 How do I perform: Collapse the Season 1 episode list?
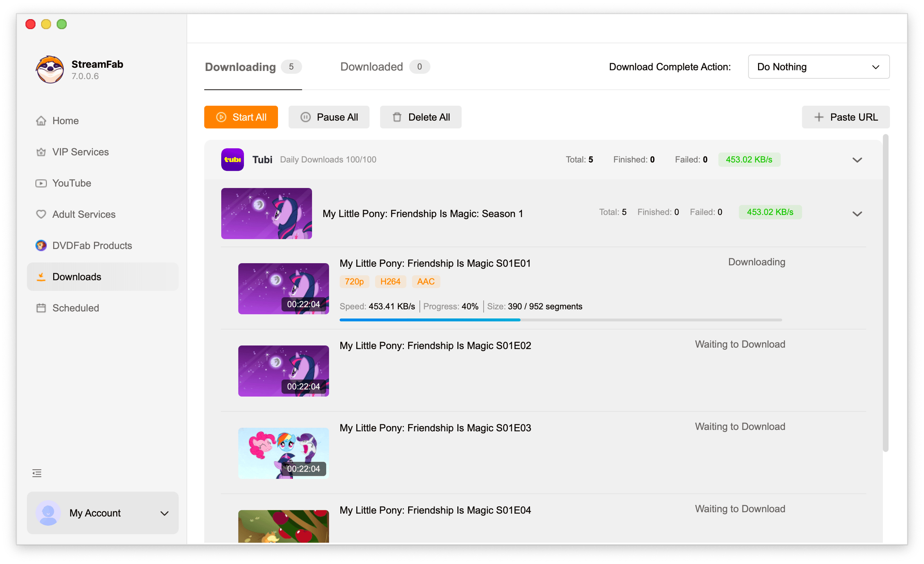[x=857, y=214]
